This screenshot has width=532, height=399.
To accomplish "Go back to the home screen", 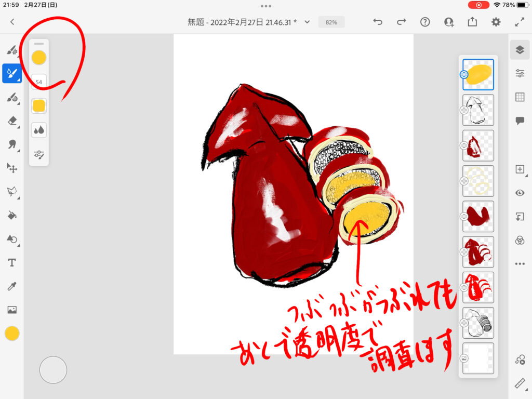I will 12,22.
